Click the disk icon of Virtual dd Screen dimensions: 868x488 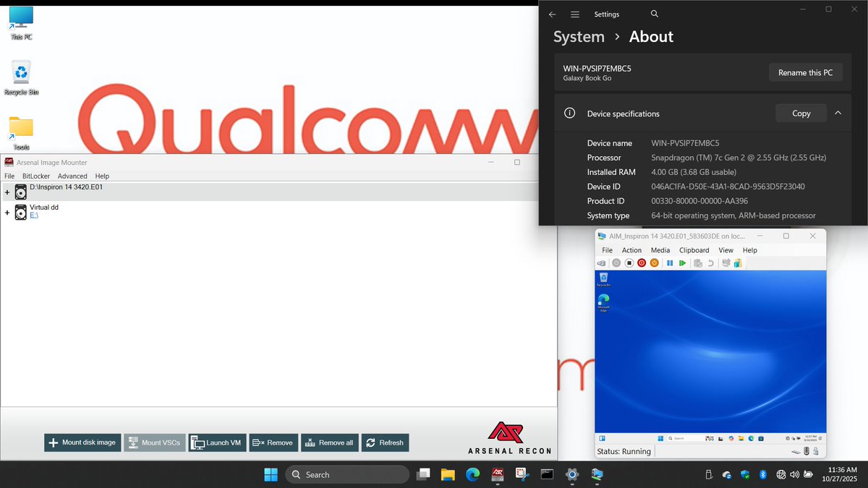tap(21, 212)
